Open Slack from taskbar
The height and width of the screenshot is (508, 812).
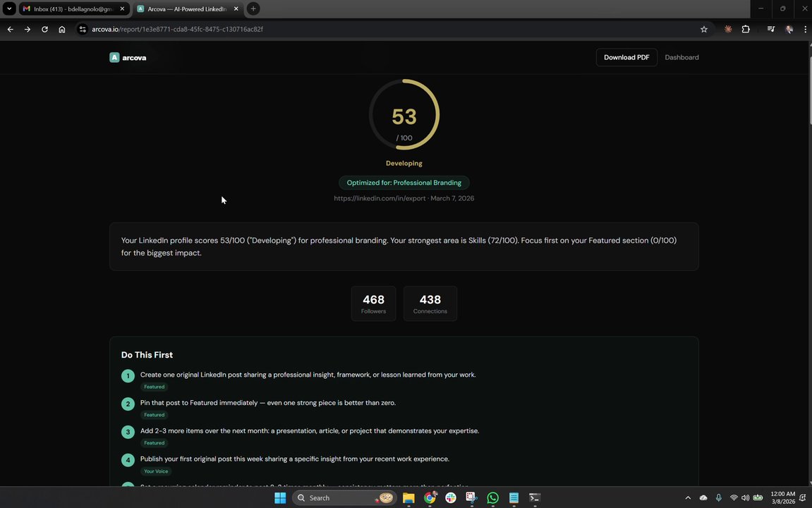[451, 497]
